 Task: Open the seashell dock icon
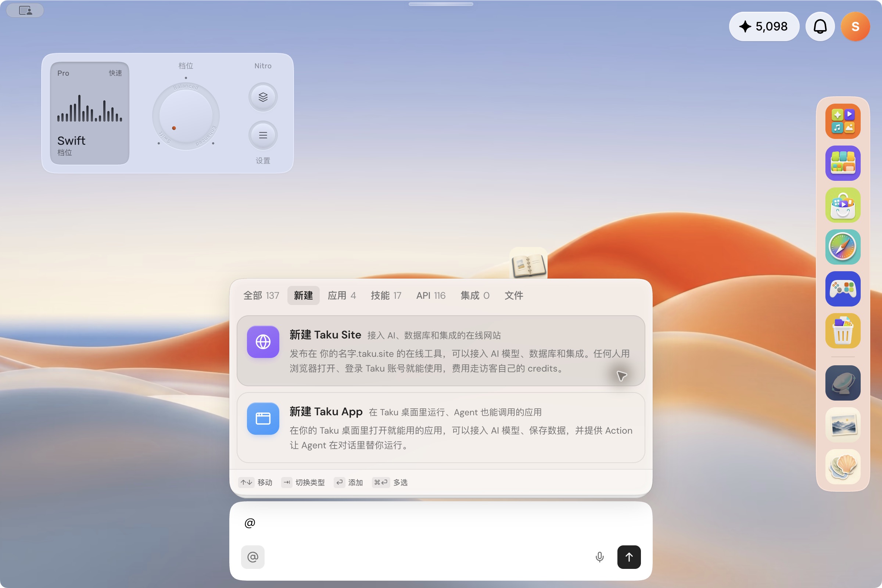[x=843, y=466]
